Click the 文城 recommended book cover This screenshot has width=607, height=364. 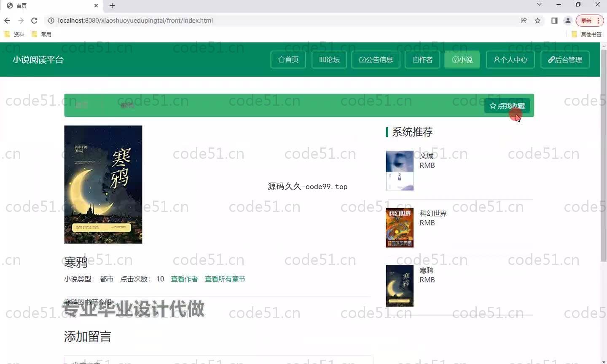click(400, 171)
